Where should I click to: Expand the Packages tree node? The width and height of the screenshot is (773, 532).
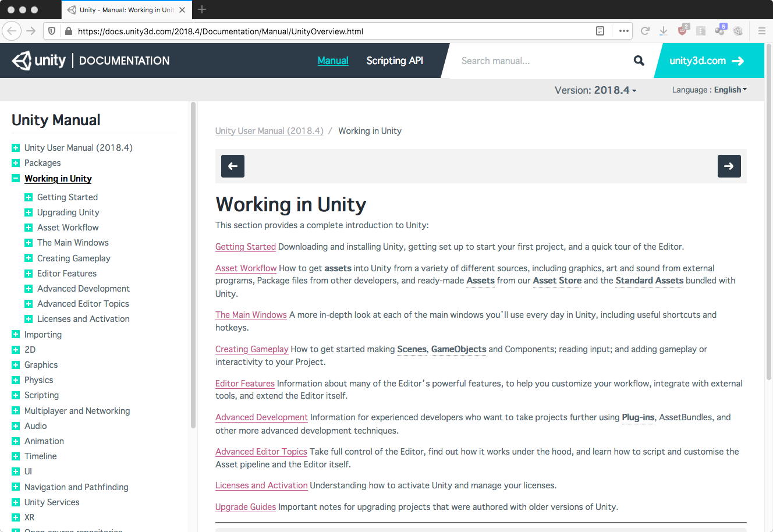coord(16,163)
